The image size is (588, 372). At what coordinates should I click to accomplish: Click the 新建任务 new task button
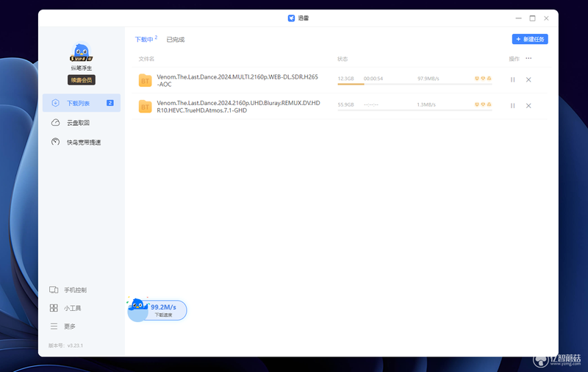point(530,39)
